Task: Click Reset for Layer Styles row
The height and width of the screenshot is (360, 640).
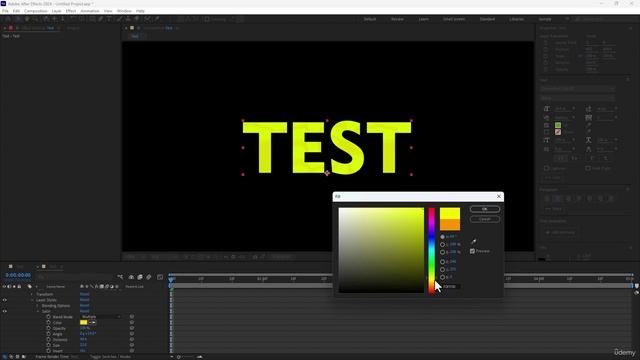Action: coord(84,300)
